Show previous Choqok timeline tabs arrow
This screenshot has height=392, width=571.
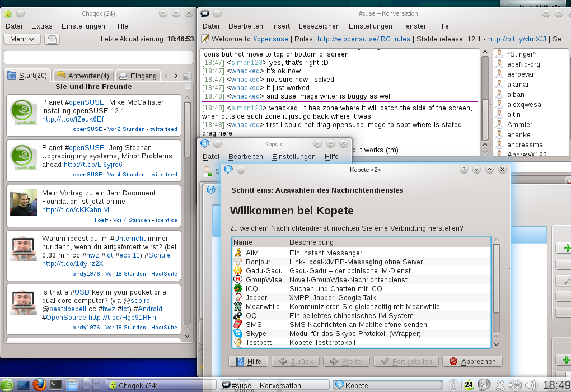click(x=166, y=76)
